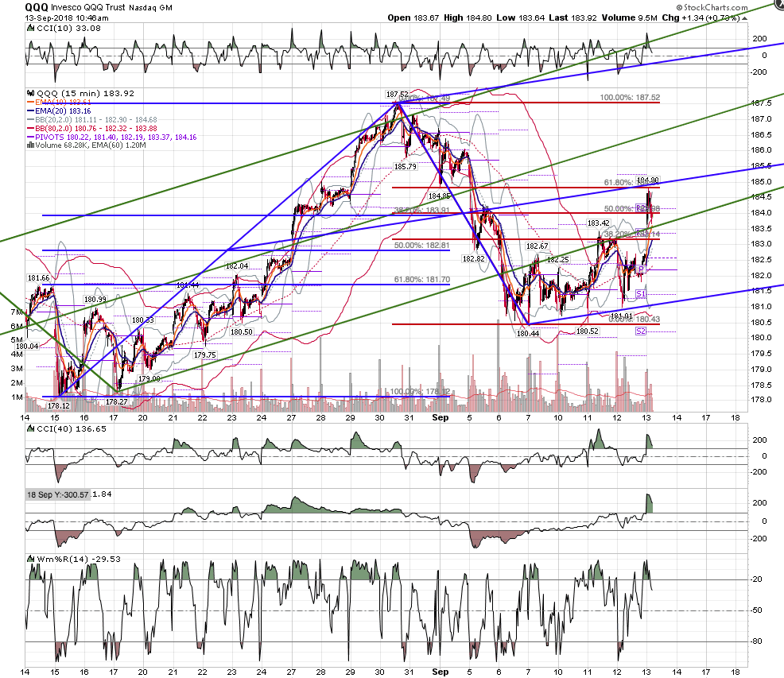Viewport: 784px width, 678px height.
Task: Click the EMA(20) 183.16 legend entry
Action: (63, 111)
